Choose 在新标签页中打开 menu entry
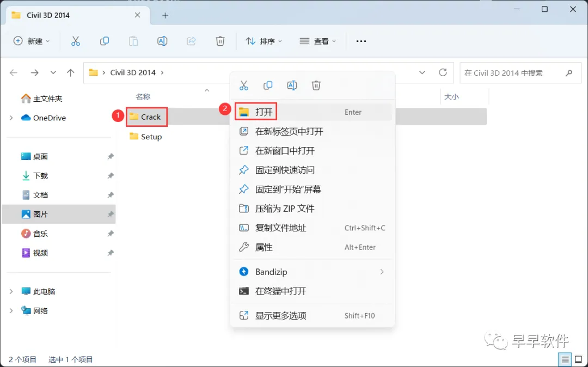Image resolution: width=588 pixels, height=367 pixels. point(313,131)
